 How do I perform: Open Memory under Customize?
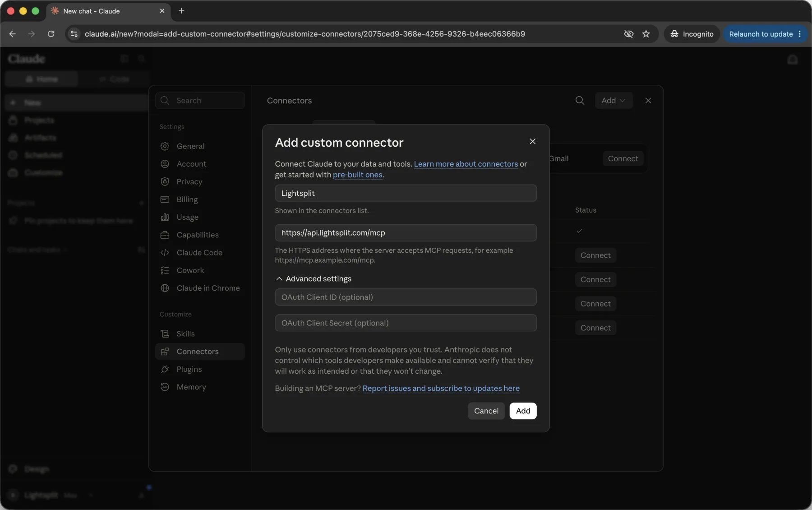(200, 387)
